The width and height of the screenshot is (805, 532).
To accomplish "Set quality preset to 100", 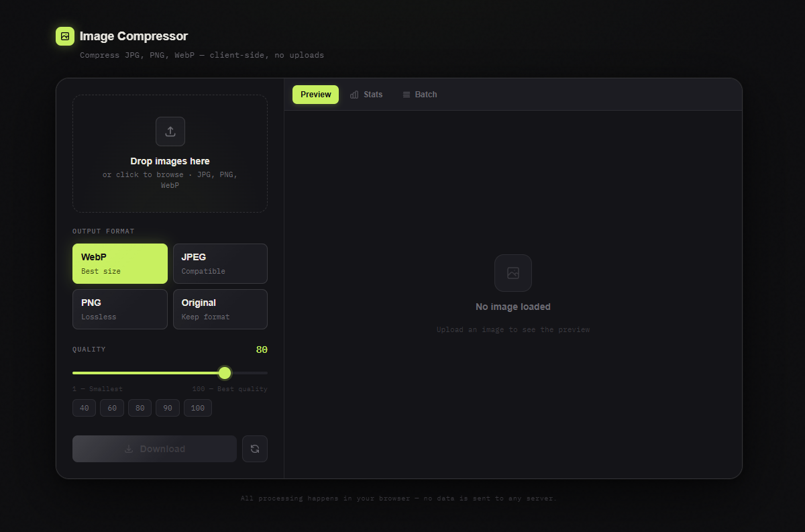I will point(198,408).
